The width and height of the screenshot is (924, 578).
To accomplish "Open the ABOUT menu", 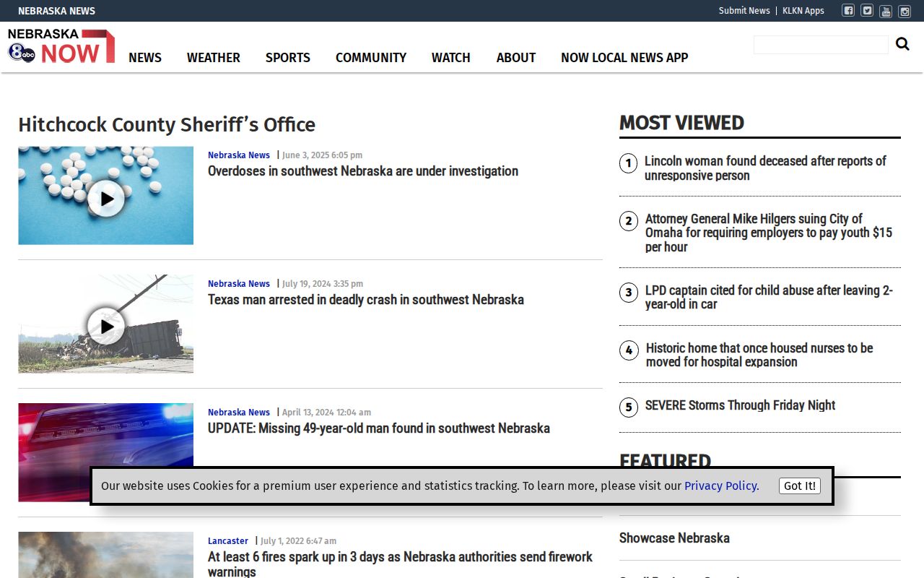I will (x=516, y=58).
